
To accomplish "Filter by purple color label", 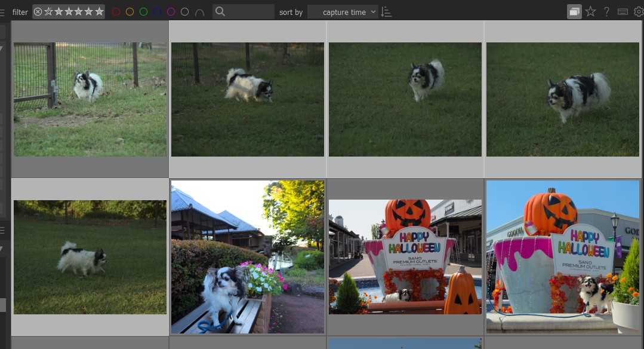I will coord(171,12).
